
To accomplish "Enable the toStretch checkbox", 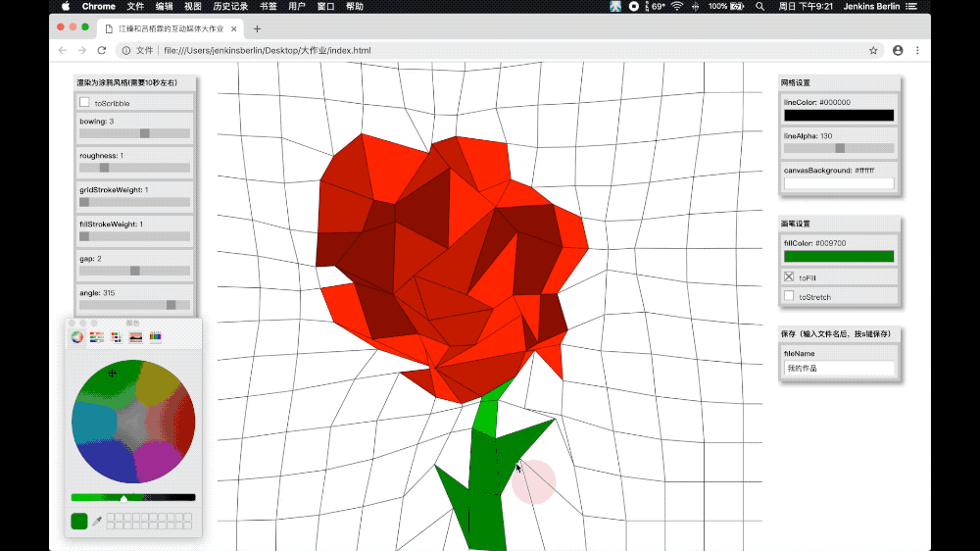I will click(789, 296).
